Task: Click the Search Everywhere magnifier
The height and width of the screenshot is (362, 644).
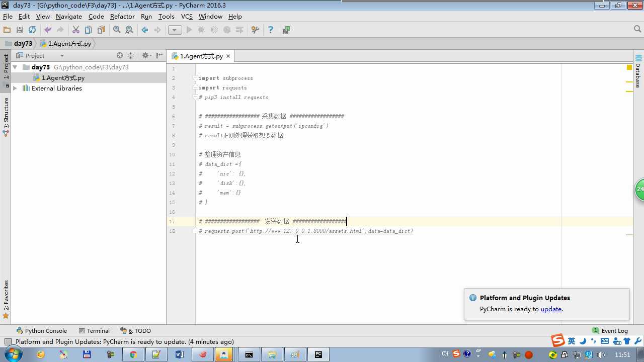Action: point(637,30)
